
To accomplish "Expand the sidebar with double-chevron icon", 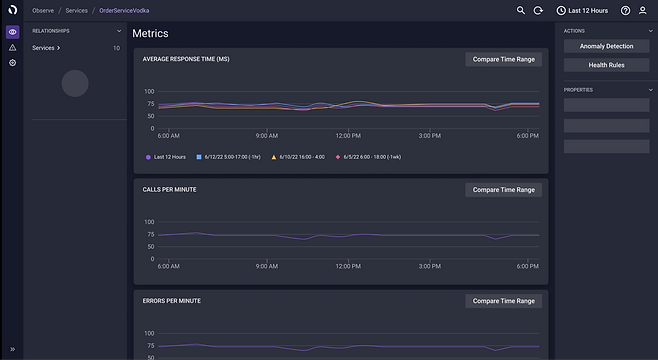I will coord(13,349).
